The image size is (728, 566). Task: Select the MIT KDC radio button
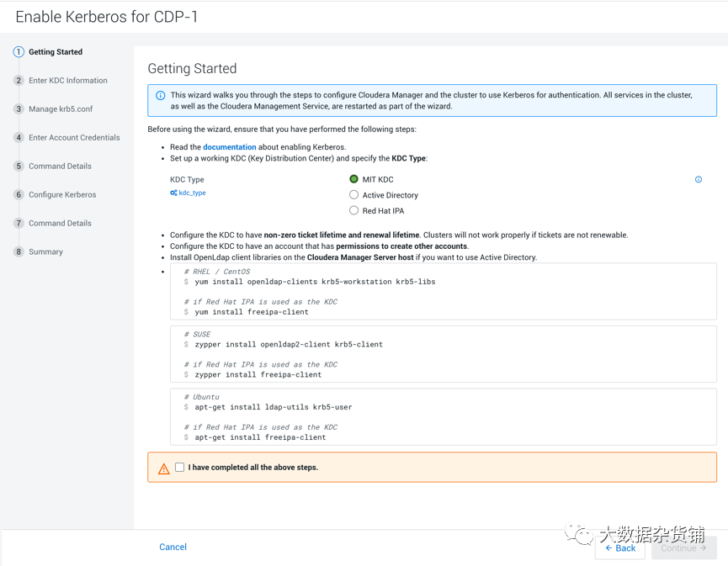(354, 179)
